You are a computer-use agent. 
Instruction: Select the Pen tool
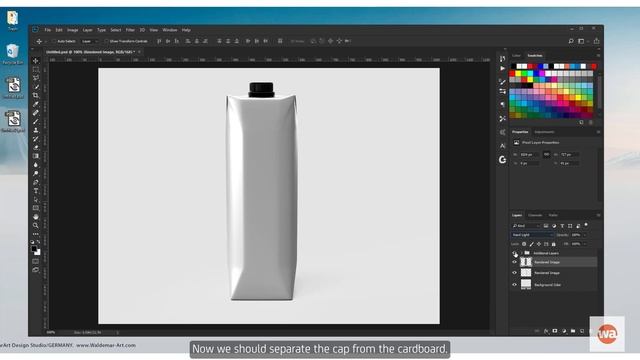click(x=36, y=182)
